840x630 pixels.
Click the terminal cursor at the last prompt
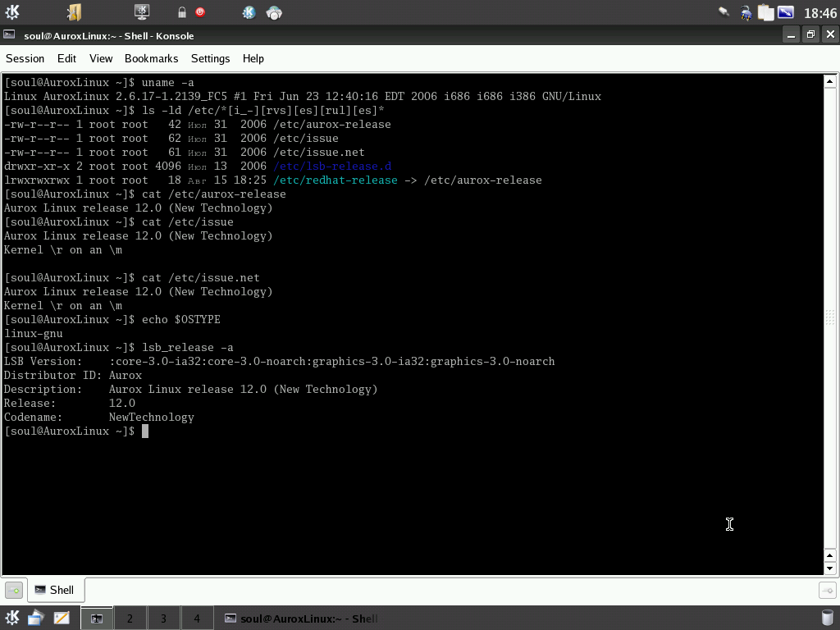[x=144, y=431]
